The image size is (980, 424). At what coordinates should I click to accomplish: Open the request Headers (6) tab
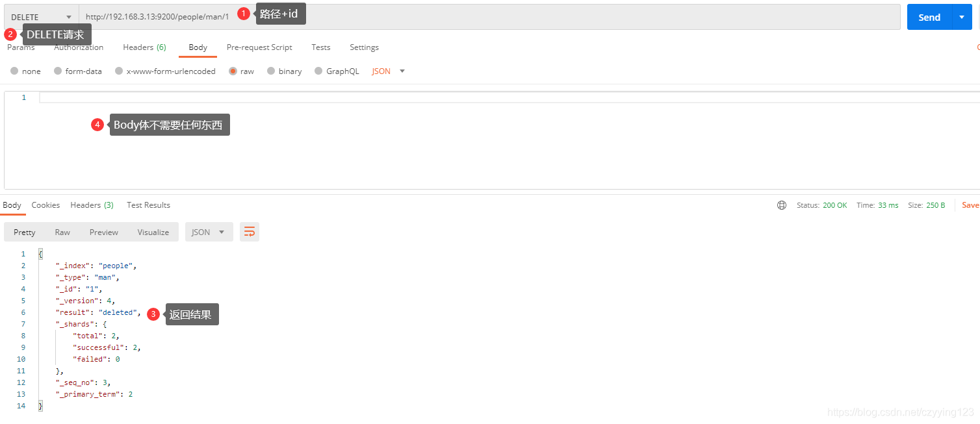144,47
